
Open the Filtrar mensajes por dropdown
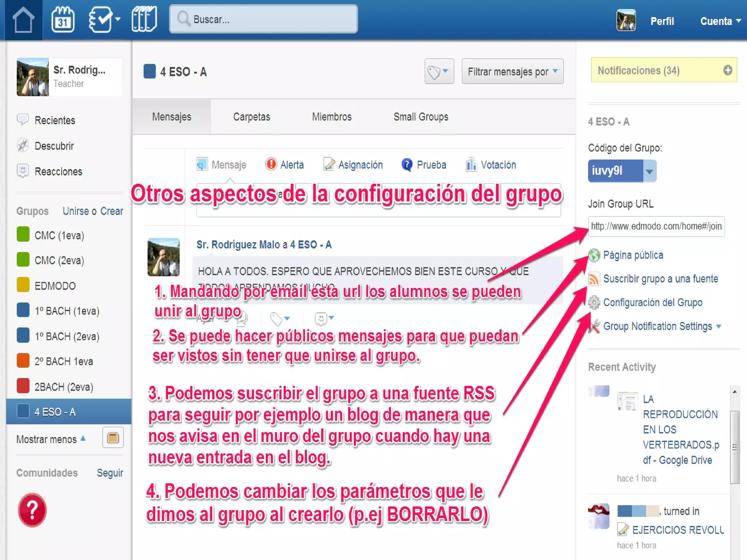[x=512, y=71]
